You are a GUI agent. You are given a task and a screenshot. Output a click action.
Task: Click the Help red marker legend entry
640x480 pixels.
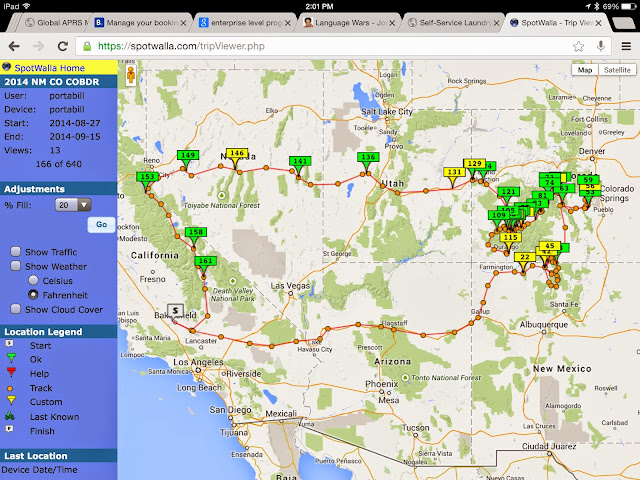39,373
